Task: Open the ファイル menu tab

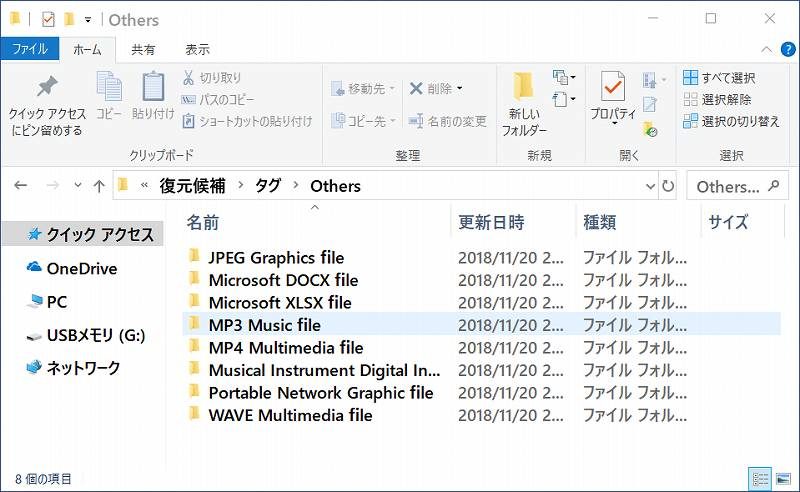Action: [x=29, y=49]
